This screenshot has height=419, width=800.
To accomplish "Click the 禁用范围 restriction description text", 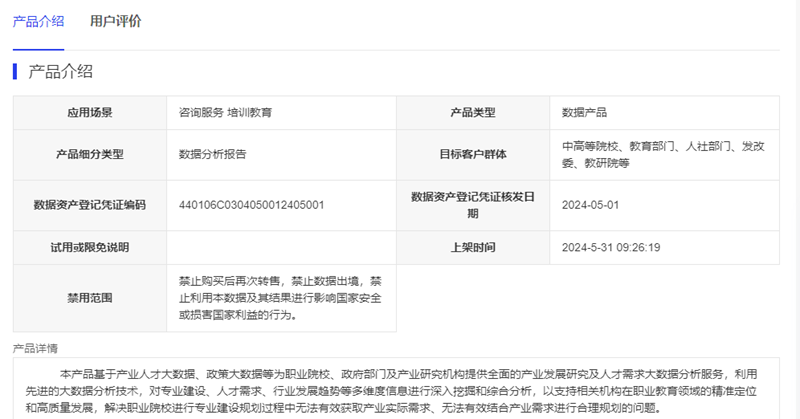I will point(280,298).
